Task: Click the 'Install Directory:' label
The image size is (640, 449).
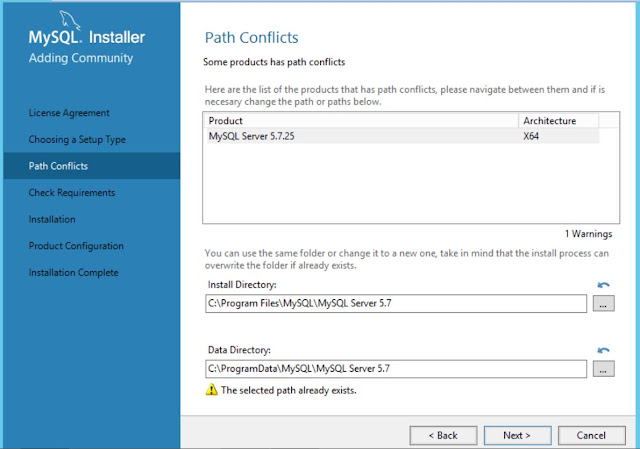Action: pyautogui.click(x=242, y=285)
